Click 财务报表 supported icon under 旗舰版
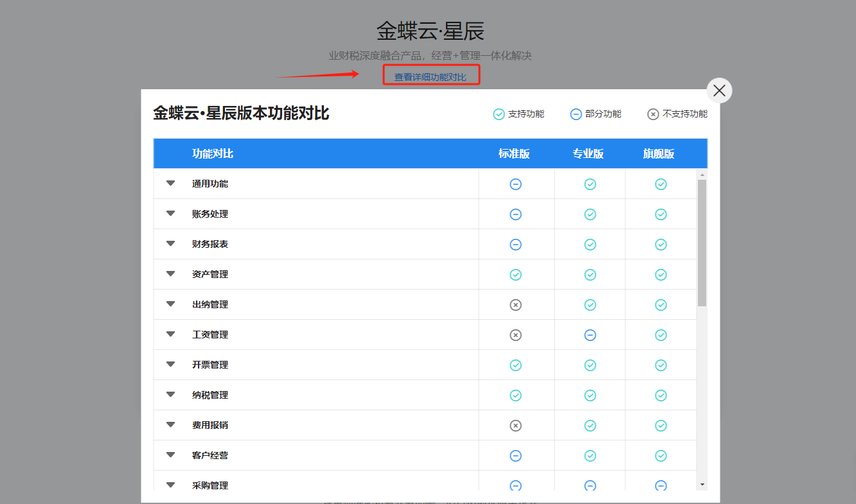The image size is (856, 504). [x=661, y=245]
